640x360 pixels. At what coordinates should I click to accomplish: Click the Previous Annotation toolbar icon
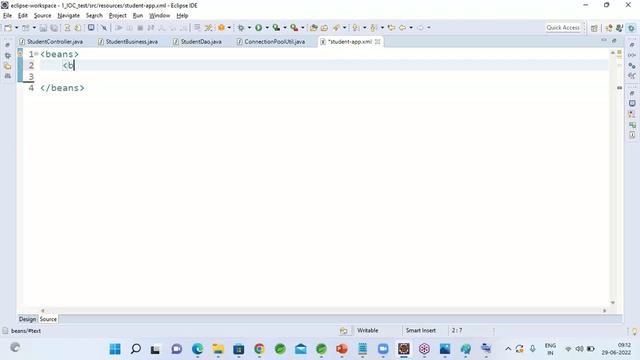[373, 28]
